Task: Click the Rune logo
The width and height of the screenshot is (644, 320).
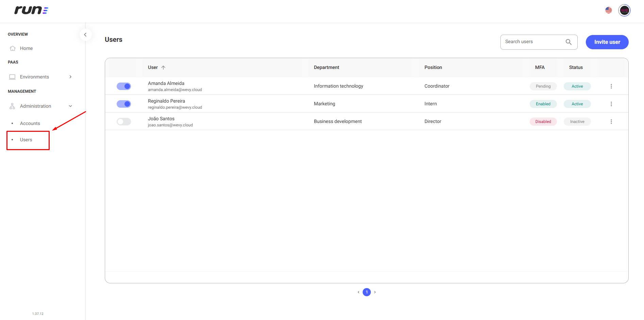Action: point(31,10)
